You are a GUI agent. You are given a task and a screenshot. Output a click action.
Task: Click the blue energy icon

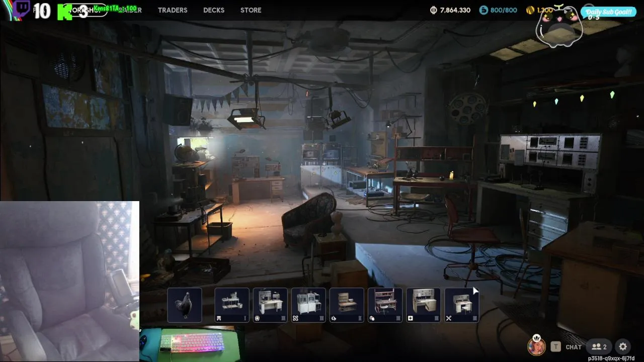coord(484,10)
